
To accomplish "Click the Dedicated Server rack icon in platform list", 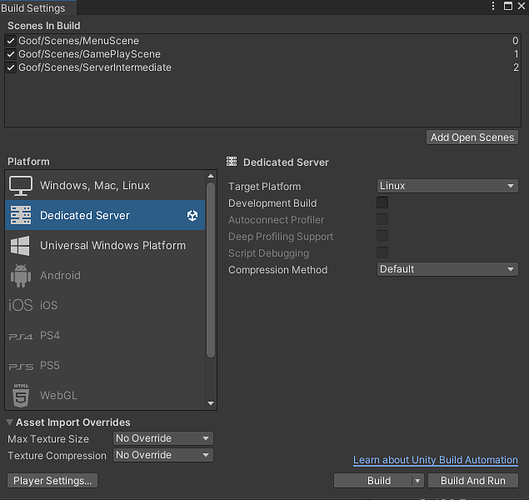I will click(21, 215).
